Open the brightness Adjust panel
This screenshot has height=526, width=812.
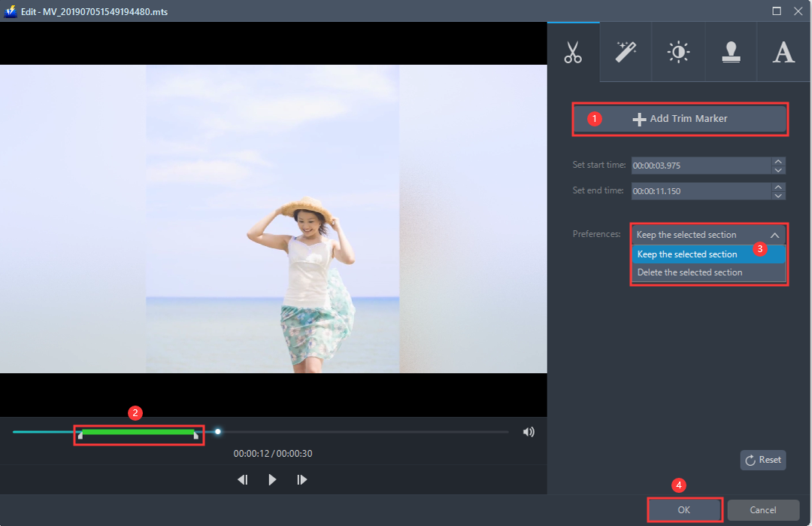[x=677, y=52]
